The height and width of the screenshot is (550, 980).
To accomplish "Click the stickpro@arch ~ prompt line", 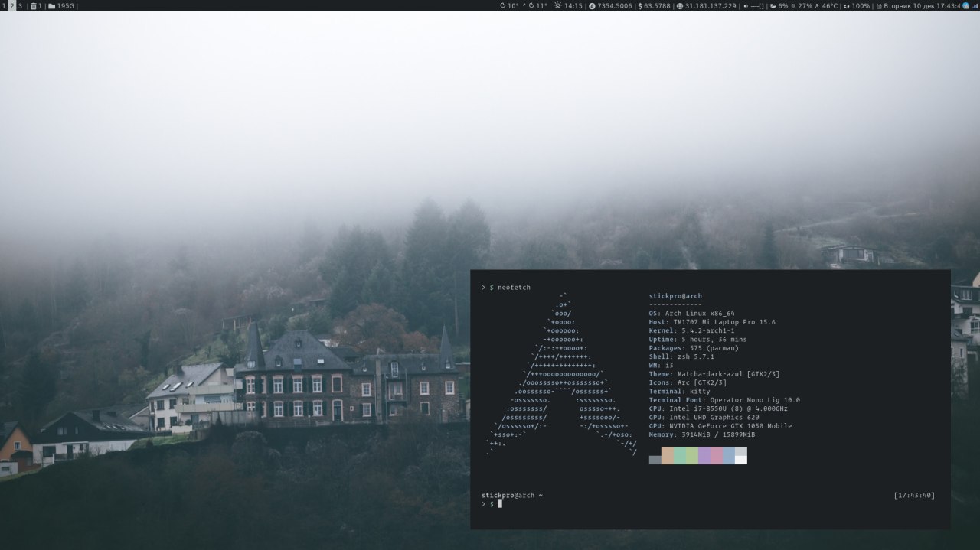I will [512, 495].
